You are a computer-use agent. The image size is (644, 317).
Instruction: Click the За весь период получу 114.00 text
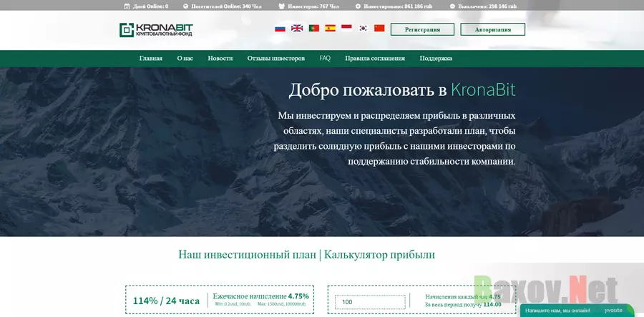pyautogui.click(x=463, y=305)
